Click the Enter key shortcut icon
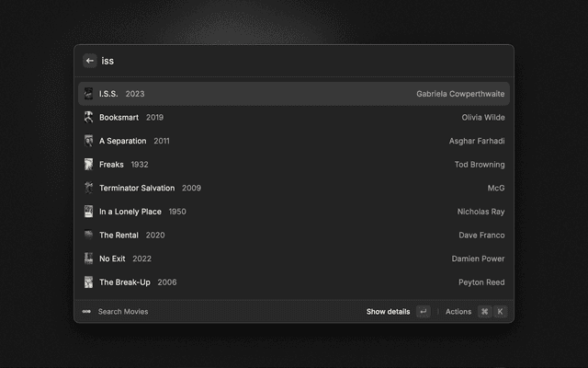The height and width of the screenshot is (368, 588). pyautogui.click(x=423, y=312)
